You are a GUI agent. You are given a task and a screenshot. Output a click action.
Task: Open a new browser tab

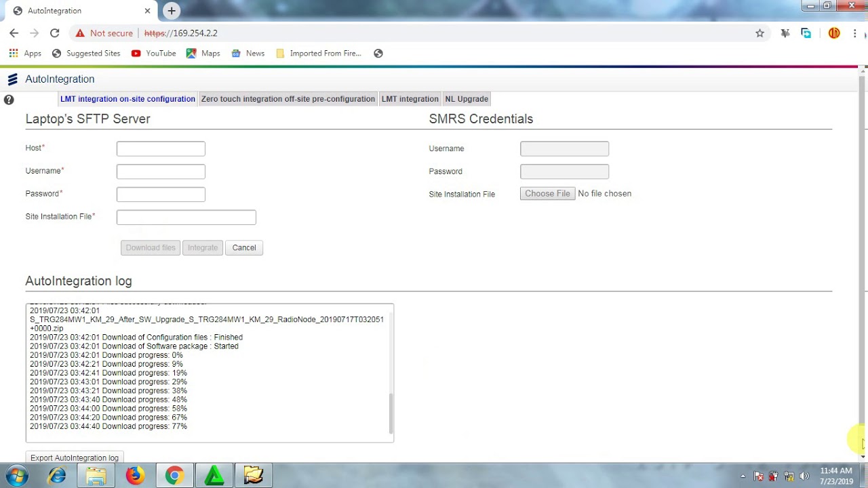point(172,11)
